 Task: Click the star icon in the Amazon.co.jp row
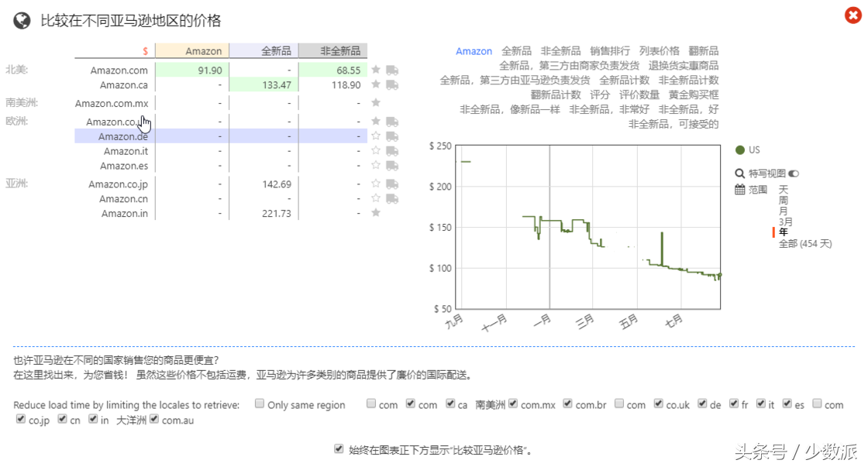[376, 183]
